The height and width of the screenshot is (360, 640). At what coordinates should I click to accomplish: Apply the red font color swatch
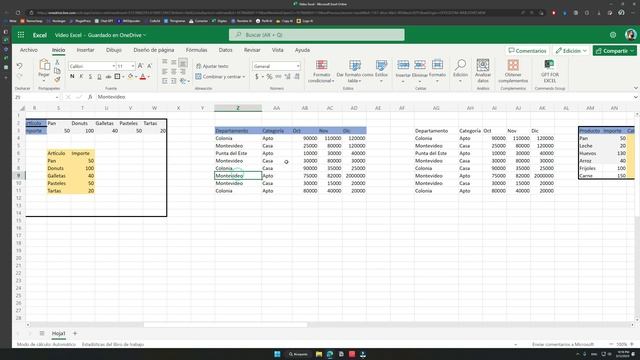click(143, 76)
